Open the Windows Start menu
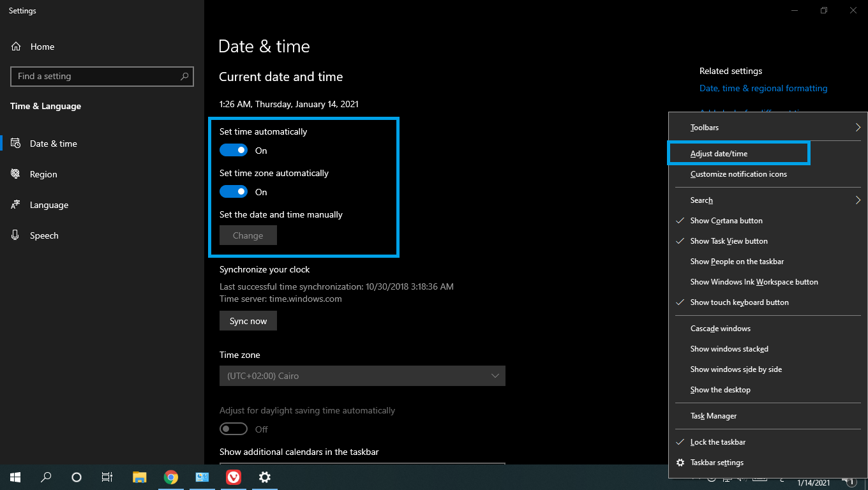 (15, 477)
